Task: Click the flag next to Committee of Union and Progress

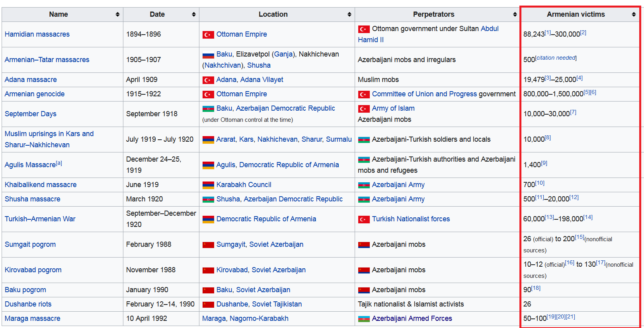Action: pos(364,94)
